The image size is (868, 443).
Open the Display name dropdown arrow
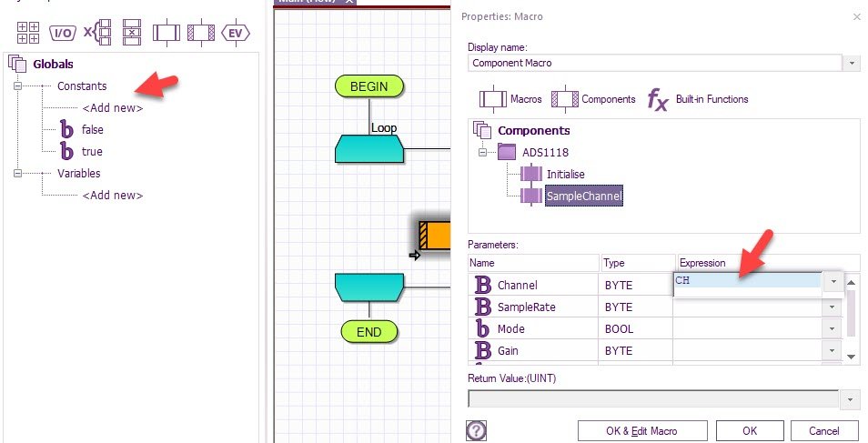[x=852, y=64]
